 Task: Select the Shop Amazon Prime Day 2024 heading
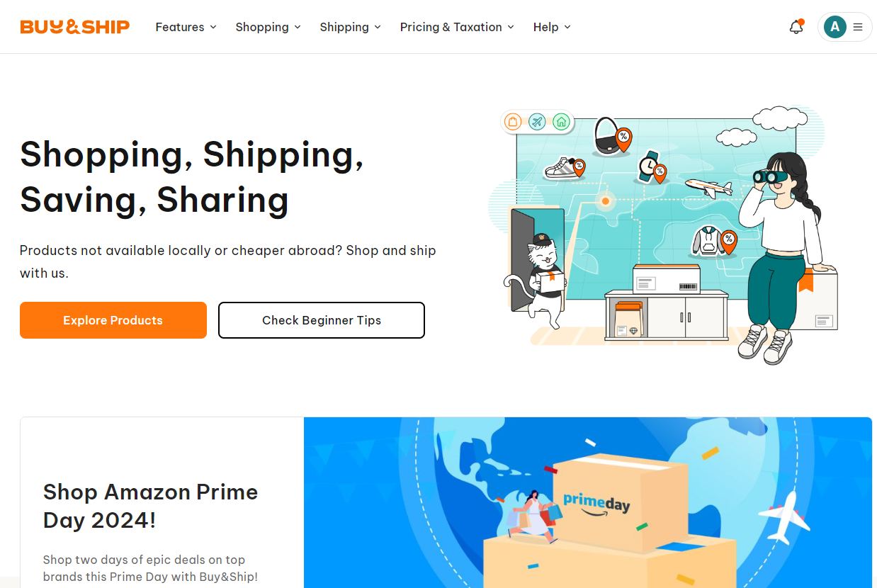pos(150,506)
